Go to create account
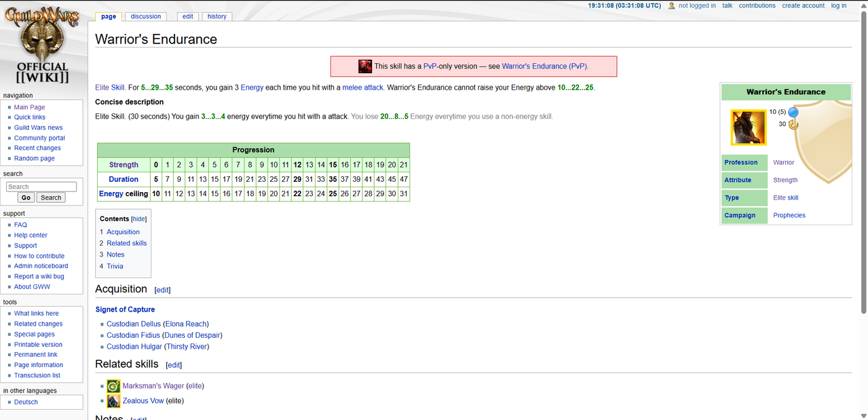 (804, 5)
